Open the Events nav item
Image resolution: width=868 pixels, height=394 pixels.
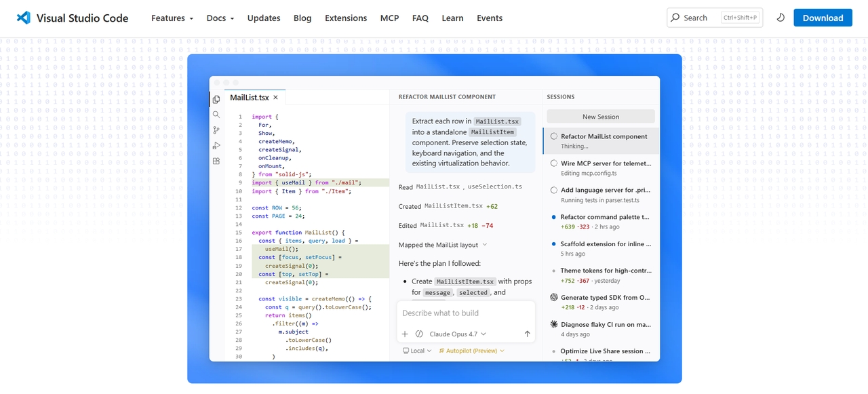point(490,18)
